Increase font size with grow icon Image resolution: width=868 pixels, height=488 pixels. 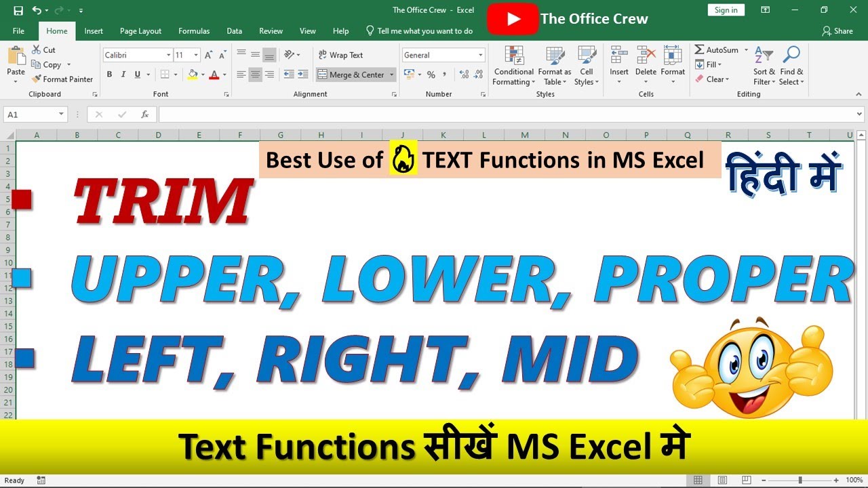click(208, 55)
